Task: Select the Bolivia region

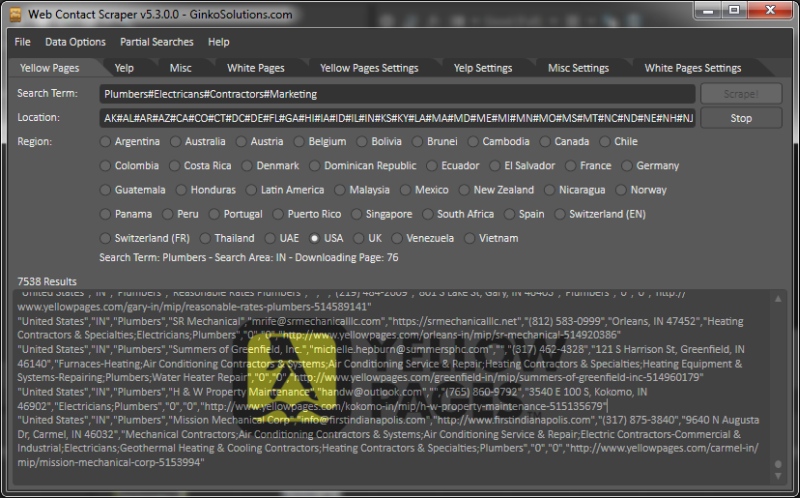Action: tap(379, 141)
